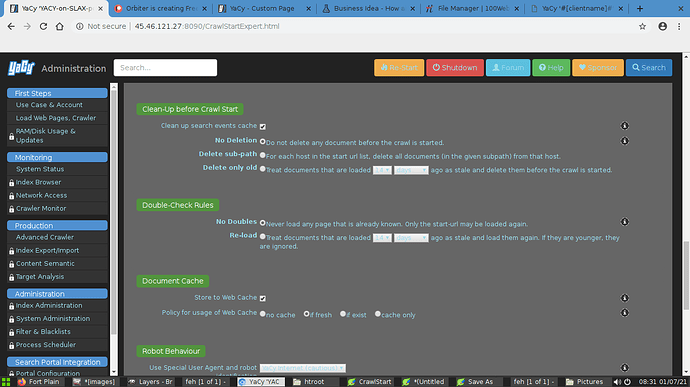The image size is (690, 387).
Task: Open System Status menu item
Action: 40,169
